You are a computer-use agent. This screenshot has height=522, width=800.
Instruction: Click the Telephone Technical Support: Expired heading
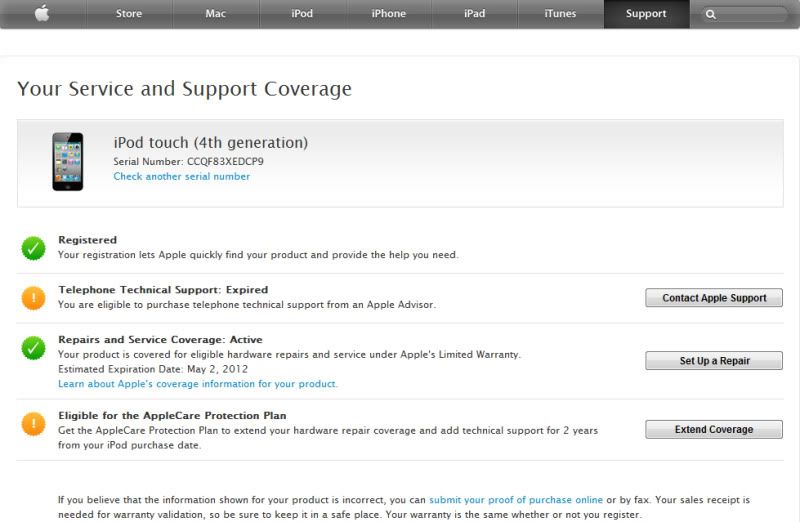(163, 289)
